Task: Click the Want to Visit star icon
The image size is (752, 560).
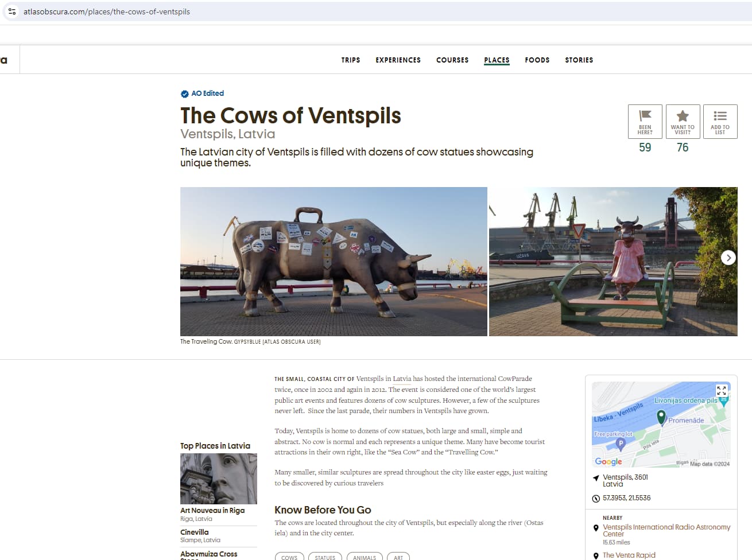Action: (683, 116)
